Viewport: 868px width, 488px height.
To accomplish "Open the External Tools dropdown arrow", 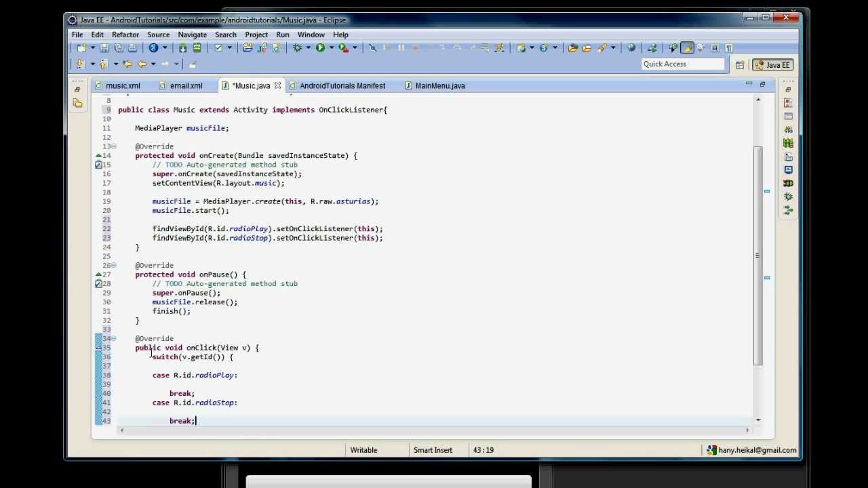I will (355, 48).
